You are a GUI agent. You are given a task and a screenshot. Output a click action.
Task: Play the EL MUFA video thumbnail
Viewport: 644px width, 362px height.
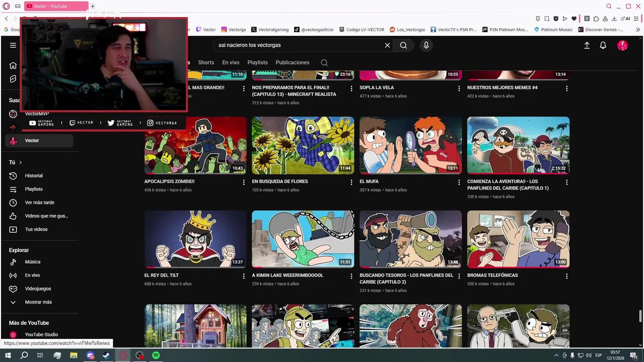pyautogui.click(x=411, y=145)
